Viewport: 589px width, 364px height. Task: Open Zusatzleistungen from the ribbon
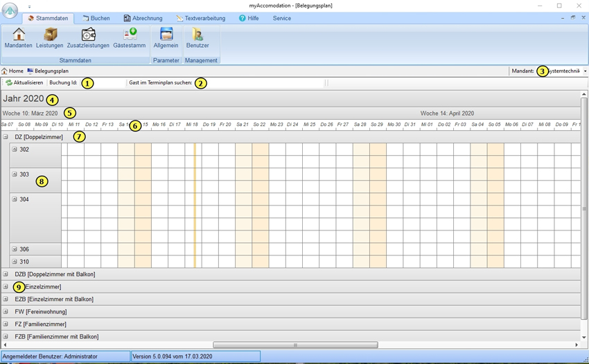coord(88,35)
